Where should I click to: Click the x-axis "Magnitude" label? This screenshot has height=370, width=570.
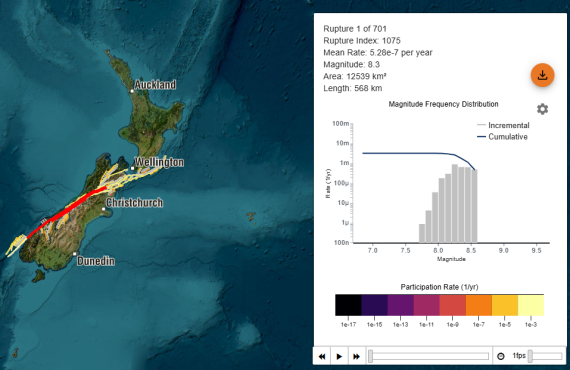point(451,259)
